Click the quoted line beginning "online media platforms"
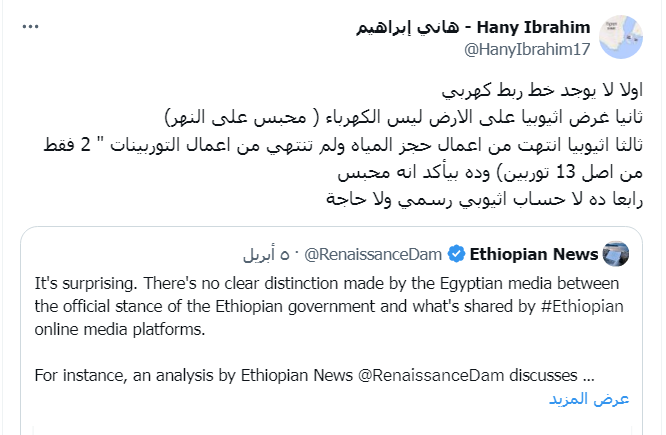 click(x=118, y=329)
